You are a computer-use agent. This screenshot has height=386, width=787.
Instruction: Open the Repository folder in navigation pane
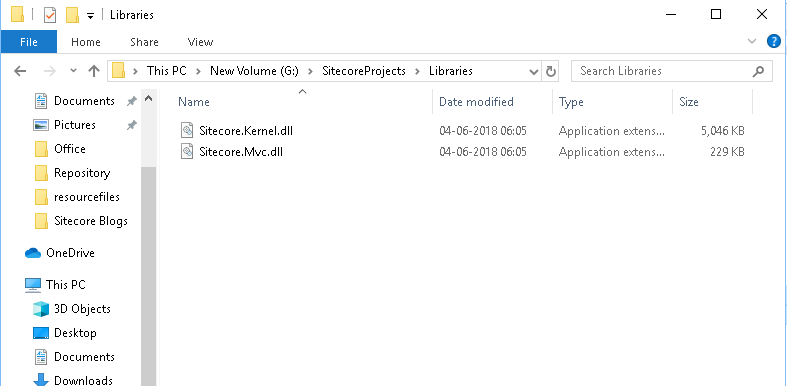point(82,173)
